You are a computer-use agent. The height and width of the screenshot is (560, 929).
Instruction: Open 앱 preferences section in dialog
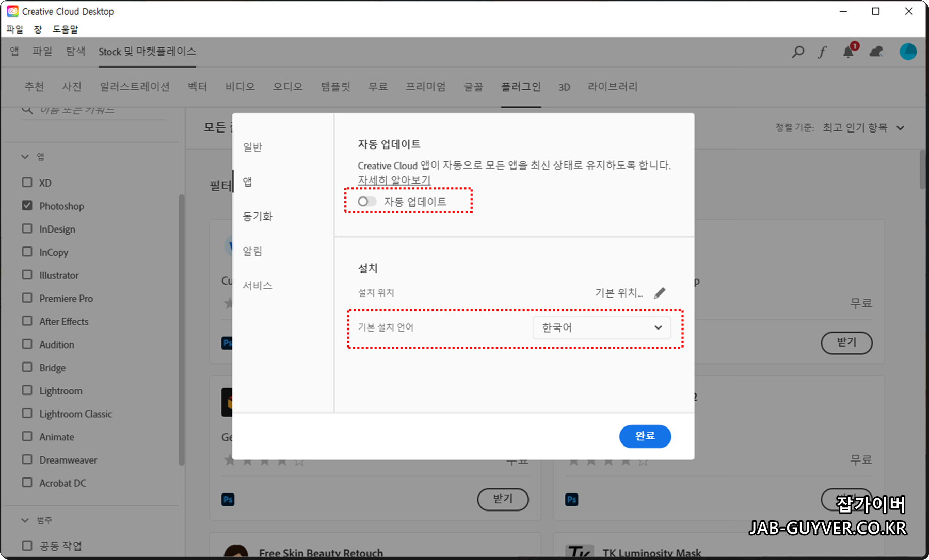point(247,182)
